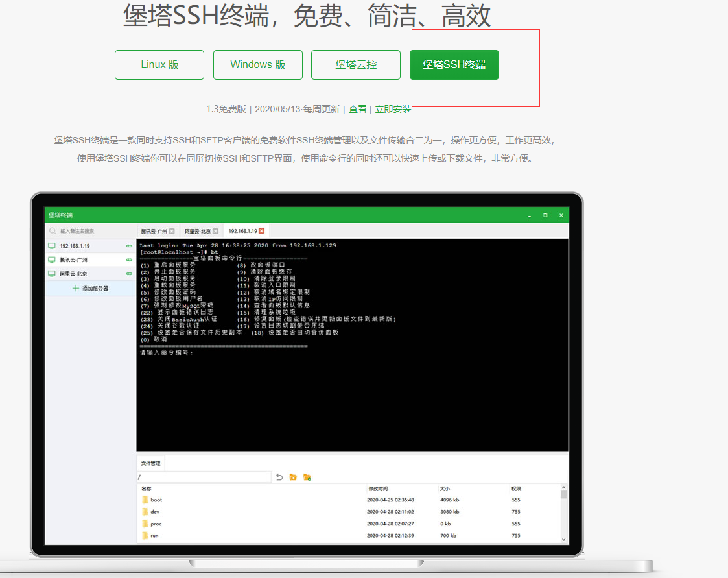728x578 pixels.
Task: Click 添加服务器 to add a server
Action: [x=91, y=288]
